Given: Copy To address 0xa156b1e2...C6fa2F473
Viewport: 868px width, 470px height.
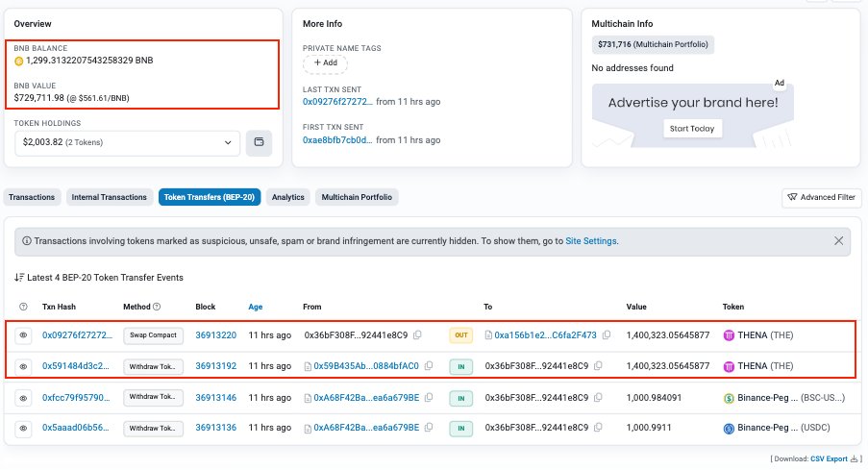Looking at the screenshot, I should pyautogui.click(x=607, y=334).
